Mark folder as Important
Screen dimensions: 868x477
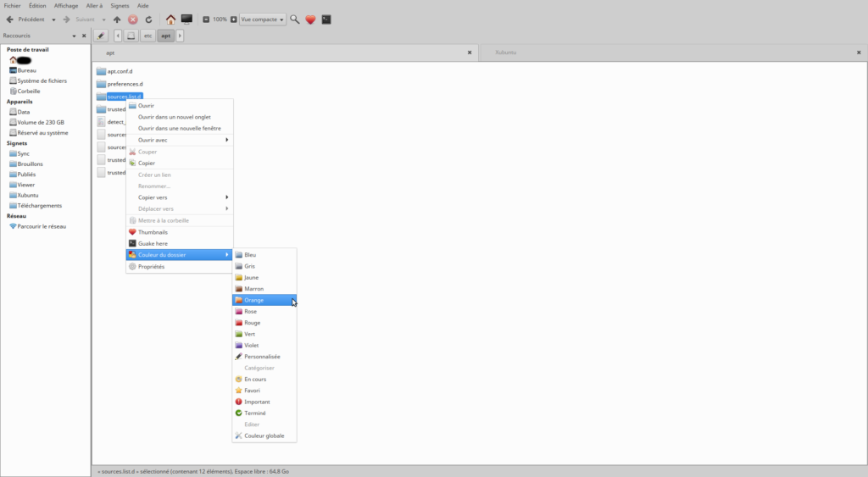tap(264, 402)
